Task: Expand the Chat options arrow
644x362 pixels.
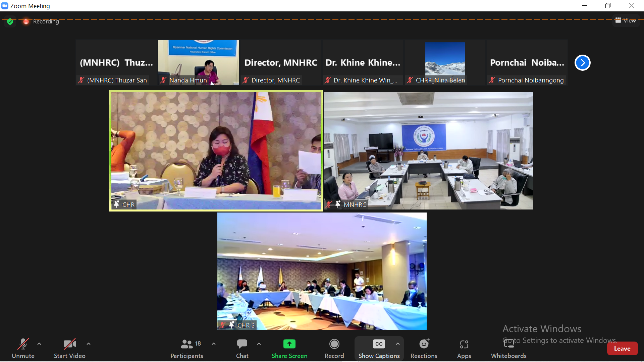Action: [x=259, y=344]
